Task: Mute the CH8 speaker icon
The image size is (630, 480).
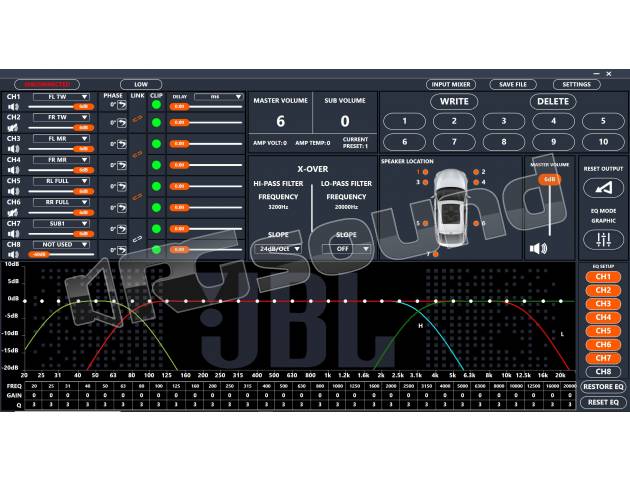Action: point(13,255)
